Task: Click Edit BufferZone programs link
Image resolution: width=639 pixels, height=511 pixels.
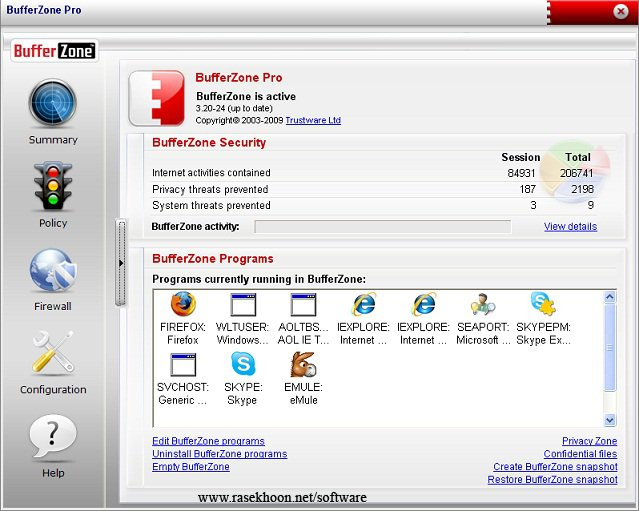Action: pyautogui.click(x=208, y=441)
